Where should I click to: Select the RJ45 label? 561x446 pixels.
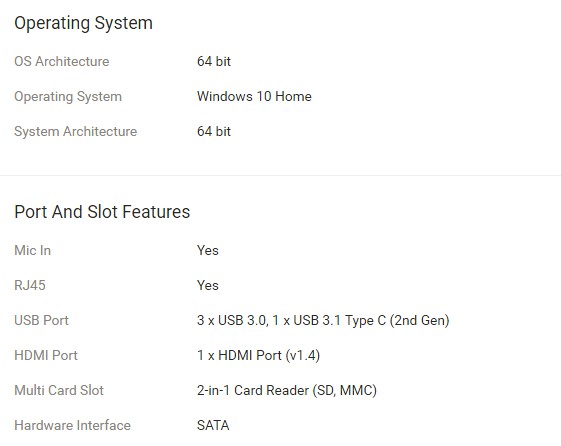point(30,285)
